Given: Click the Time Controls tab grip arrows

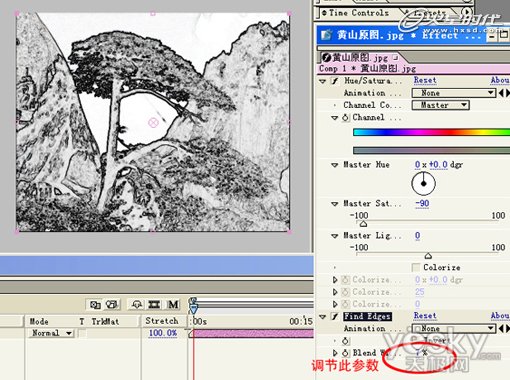Looking at the screenshot, I should click(324, 13).
